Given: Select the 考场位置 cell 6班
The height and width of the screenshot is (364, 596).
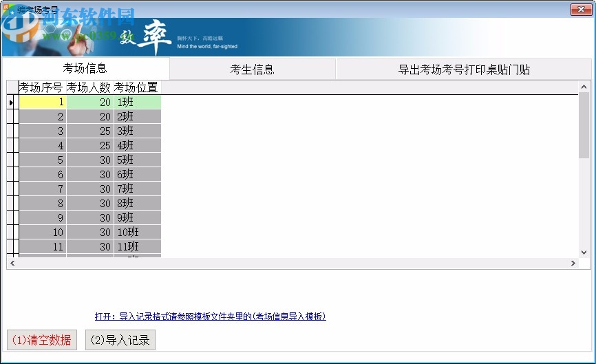Looking at the screenshot, I should (x=137, y=174).
